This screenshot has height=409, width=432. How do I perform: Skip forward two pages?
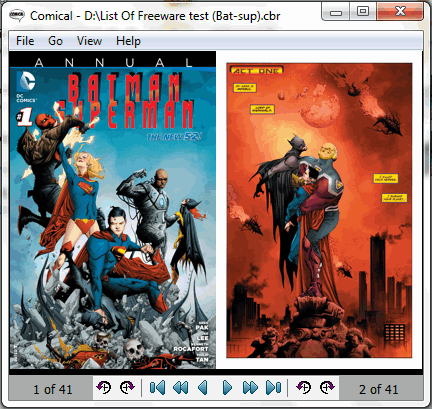pos(250,388)
